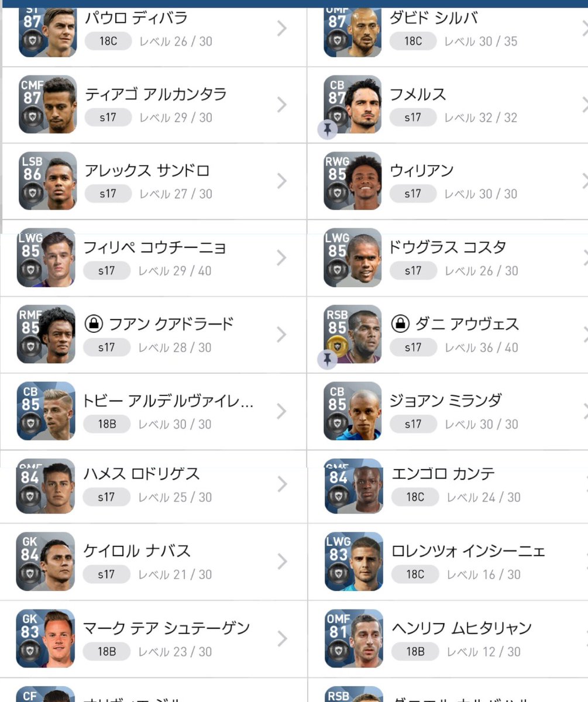Open the ジョアン ミランダ player row
Viewport: 588px width, 702px height.
[x=448, y=412]
